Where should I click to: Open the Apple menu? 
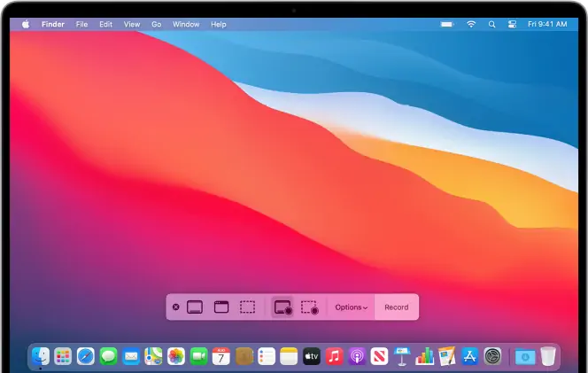(26, 25)
